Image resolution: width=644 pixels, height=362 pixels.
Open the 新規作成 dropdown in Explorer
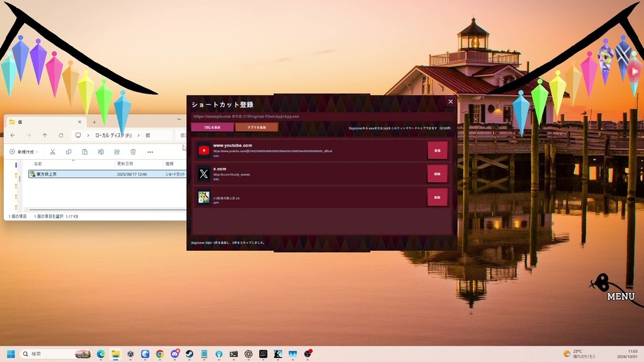24,152
